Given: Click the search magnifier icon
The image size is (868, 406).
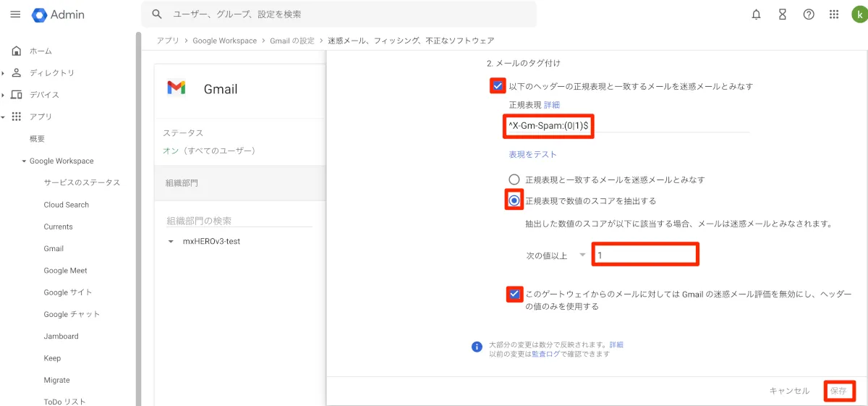Looking at the screenshot, I should pyautogui.click(x=157, y=14).
